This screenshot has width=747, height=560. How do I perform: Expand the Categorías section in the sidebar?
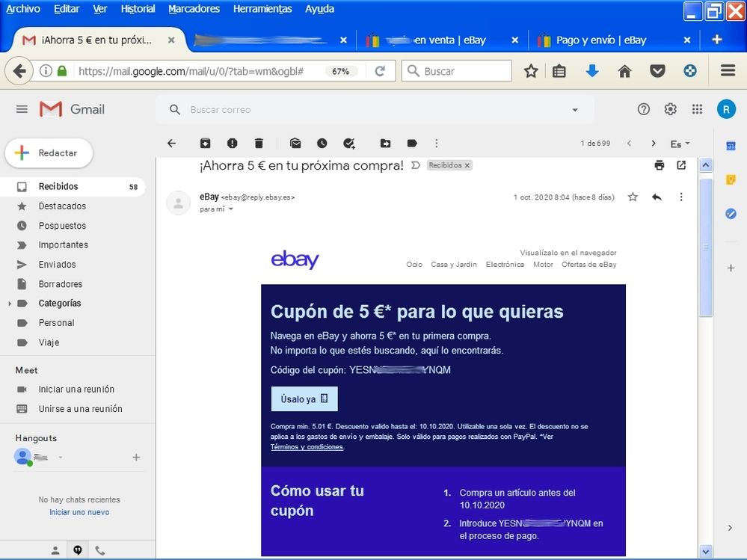(8, 303)
